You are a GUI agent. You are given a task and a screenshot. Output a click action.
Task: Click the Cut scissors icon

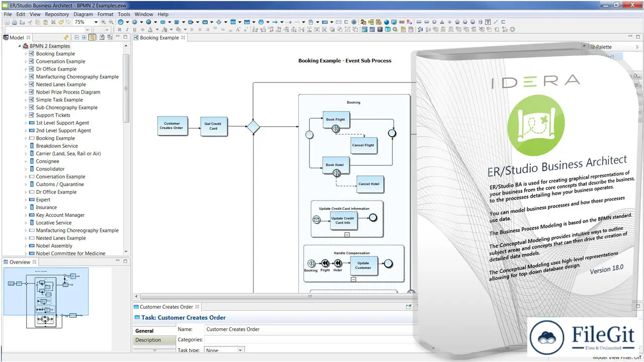[x=30, y=22]
